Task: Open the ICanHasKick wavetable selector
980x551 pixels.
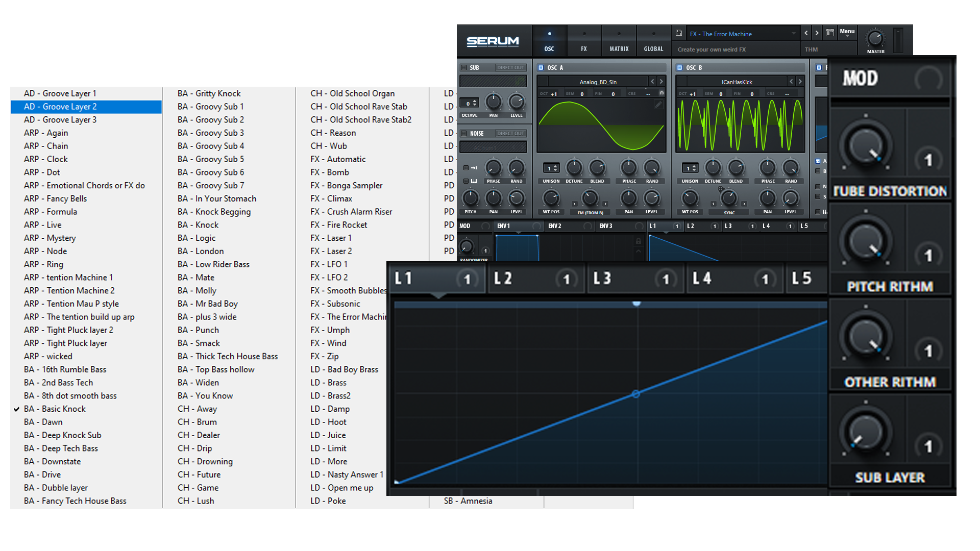Action: coord(737,82)
